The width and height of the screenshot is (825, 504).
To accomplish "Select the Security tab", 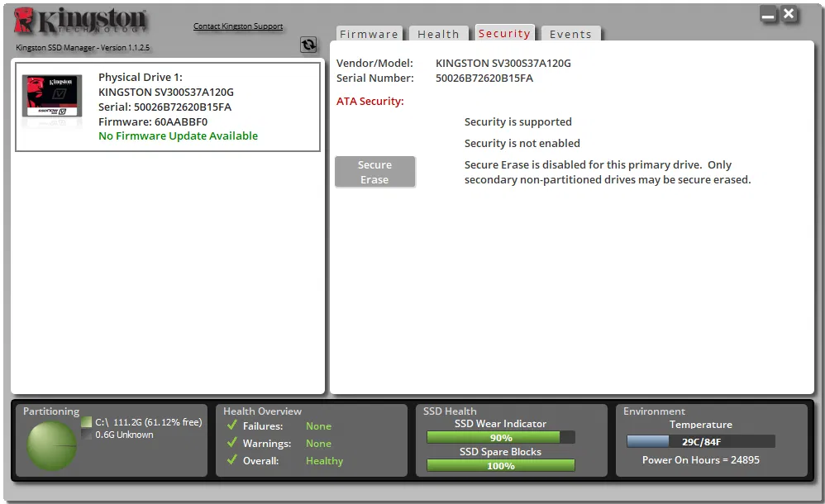I will tap(504, 33).
